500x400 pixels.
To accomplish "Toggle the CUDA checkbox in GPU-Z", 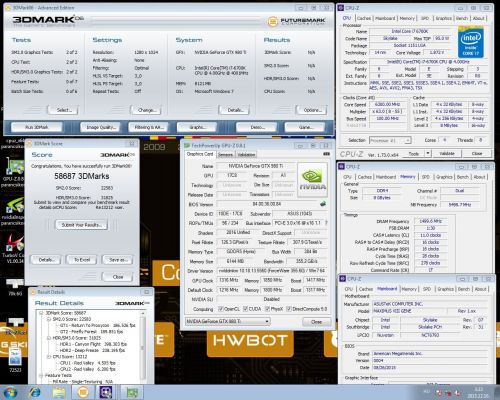I will [245, 309].
